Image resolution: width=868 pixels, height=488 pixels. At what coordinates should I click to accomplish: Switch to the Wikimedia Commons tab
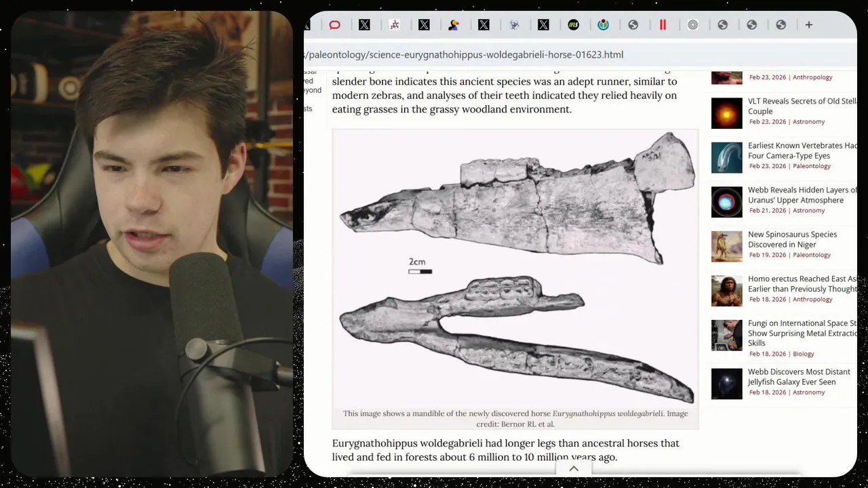point(604,25)
